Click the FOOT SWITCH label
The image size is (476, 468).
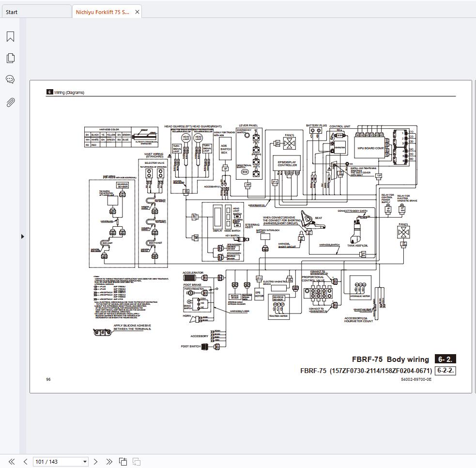(x=191, y=346)
